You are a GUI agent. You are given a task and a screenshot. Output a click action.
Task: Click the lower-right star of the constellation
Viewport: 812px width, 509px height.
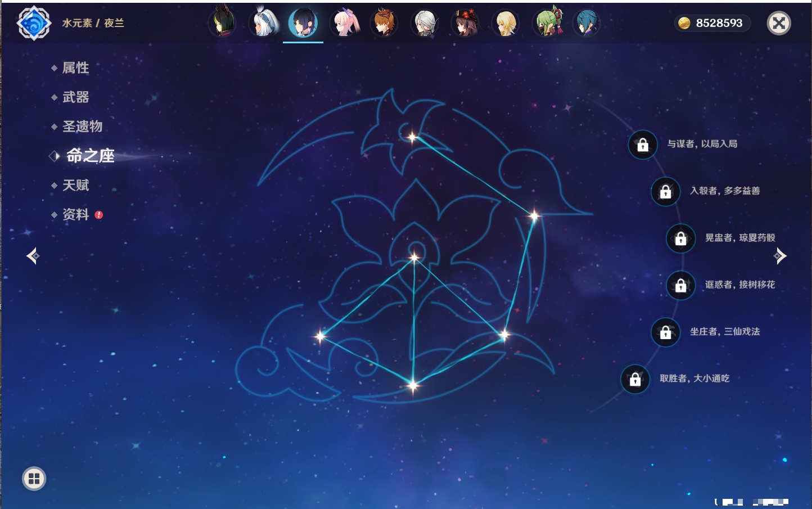click(504, 335)
